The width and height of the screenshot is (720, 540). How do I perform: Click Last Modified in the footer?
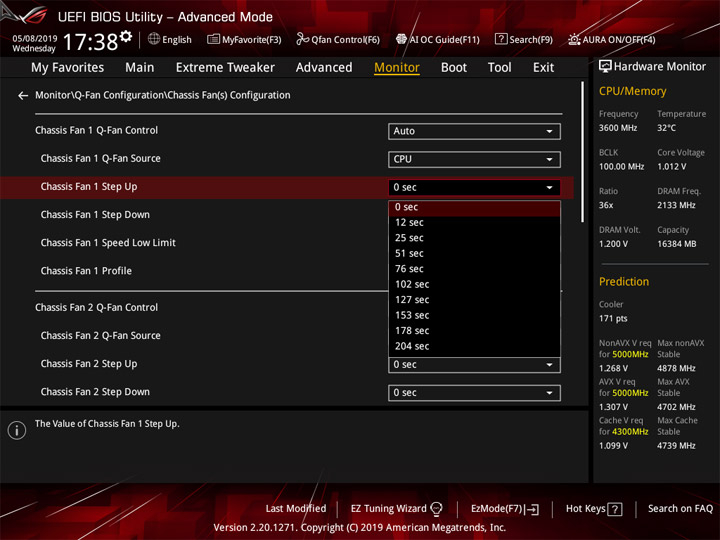tap(296, 509)
